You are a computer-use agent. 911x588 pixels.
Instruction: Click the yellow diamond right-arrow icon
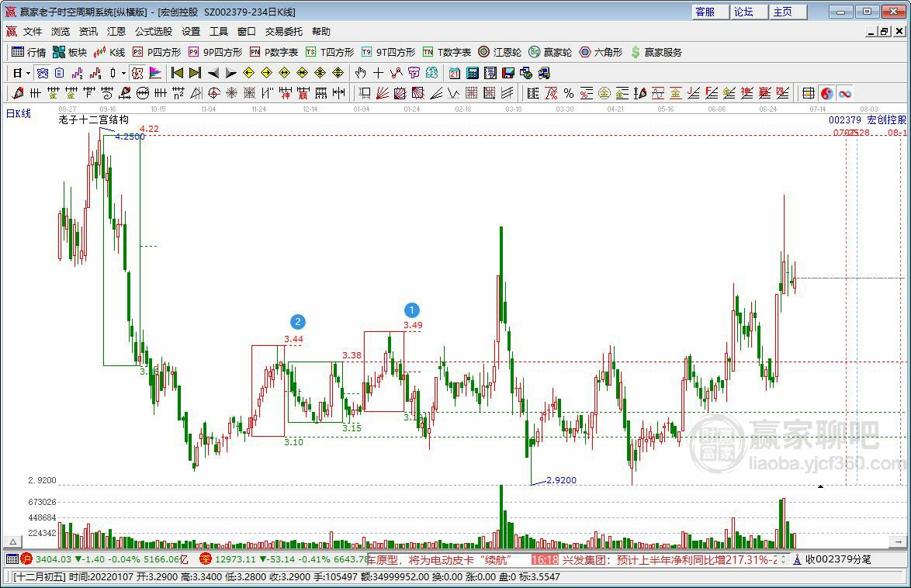pyautogui.click(x=267, y=73)
